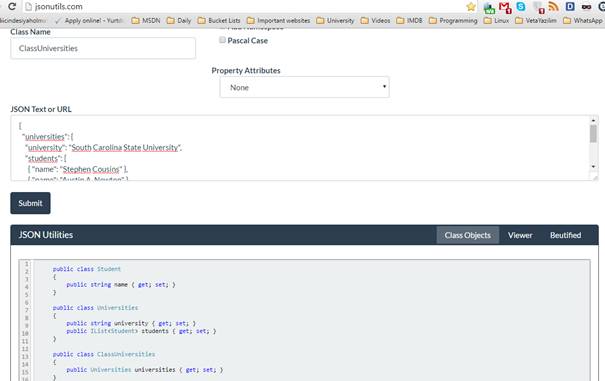Click the 'public class Universities' code line
This screenshot has height=381, width=605.
pos(95,308)
